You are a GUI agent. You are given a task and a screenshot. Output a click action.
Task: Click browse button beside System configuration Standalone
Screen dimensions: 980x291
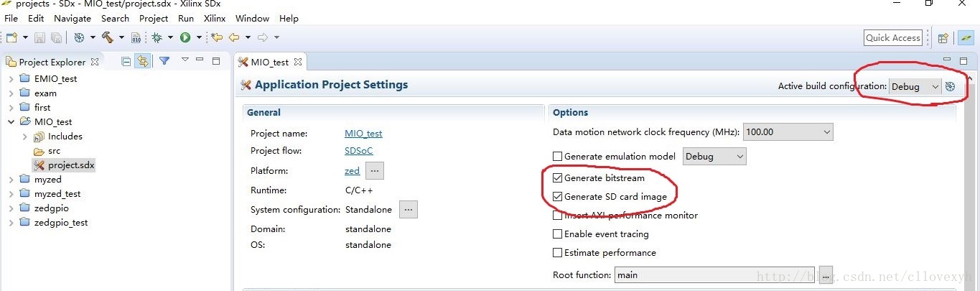409,210
